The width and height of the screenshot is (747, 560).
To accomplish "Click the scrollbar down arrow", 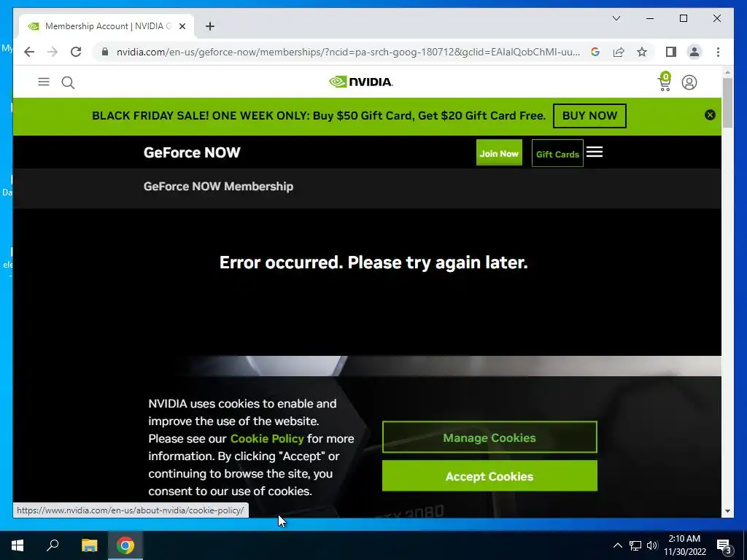I will pos(727,511).
